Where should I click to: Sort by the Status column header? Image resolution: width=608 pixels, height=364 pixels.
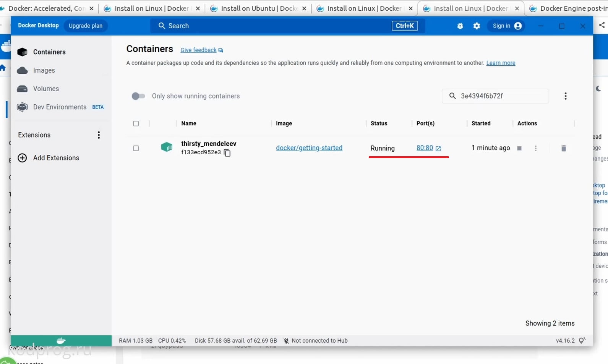tap(379, 123)
